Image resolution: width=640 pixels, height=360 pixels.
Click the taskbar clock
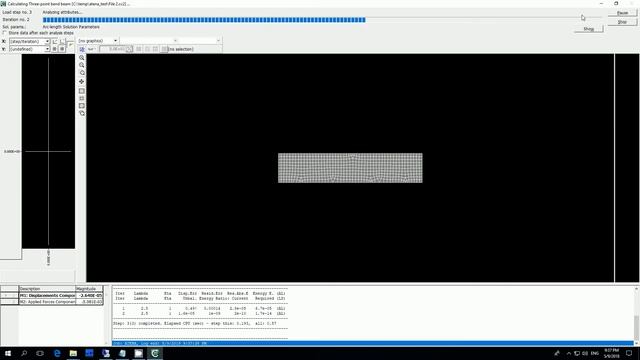tap(611, 353)
